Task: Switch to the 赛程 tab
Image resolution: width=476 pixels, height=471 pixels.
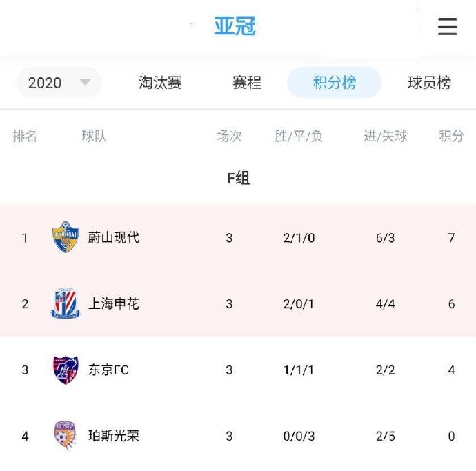Action: pyautogui.click(x=246, y=83)
